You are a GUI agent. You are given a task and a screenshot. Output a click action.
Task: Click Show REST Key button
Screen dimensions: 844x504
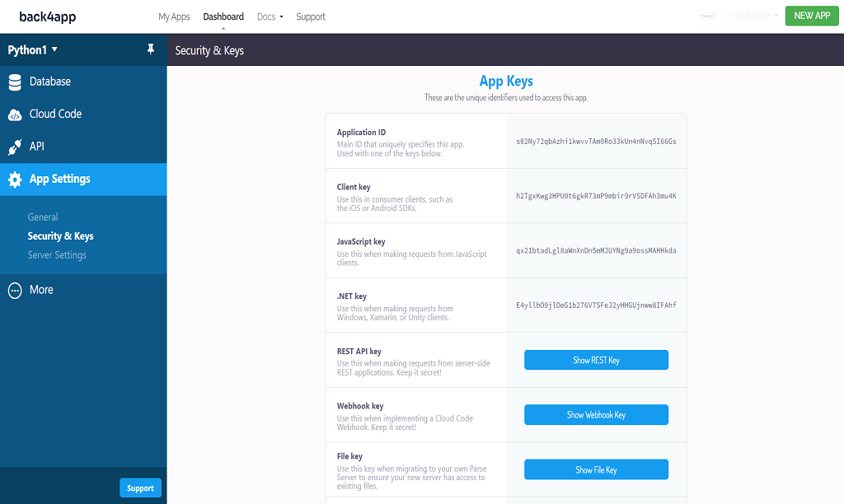click(x=597, y=360)
